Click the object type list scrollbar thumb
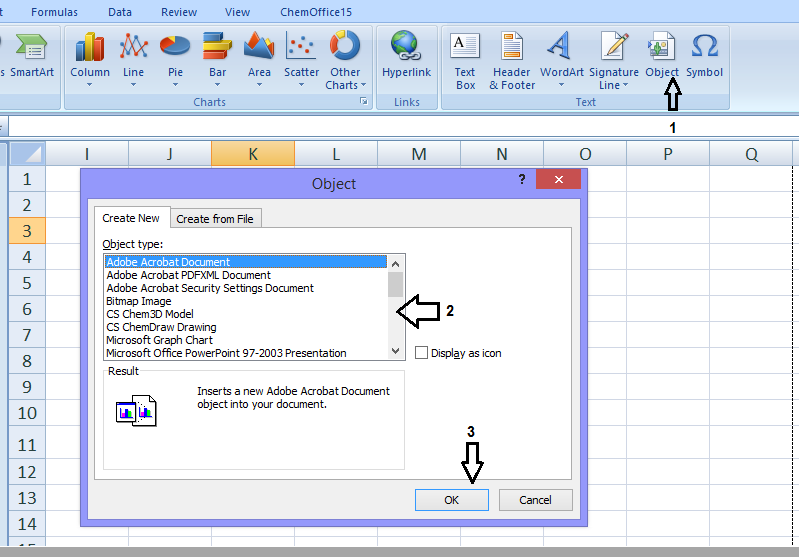The width and height of the screenshot is (799, 557). coord(395,284)
